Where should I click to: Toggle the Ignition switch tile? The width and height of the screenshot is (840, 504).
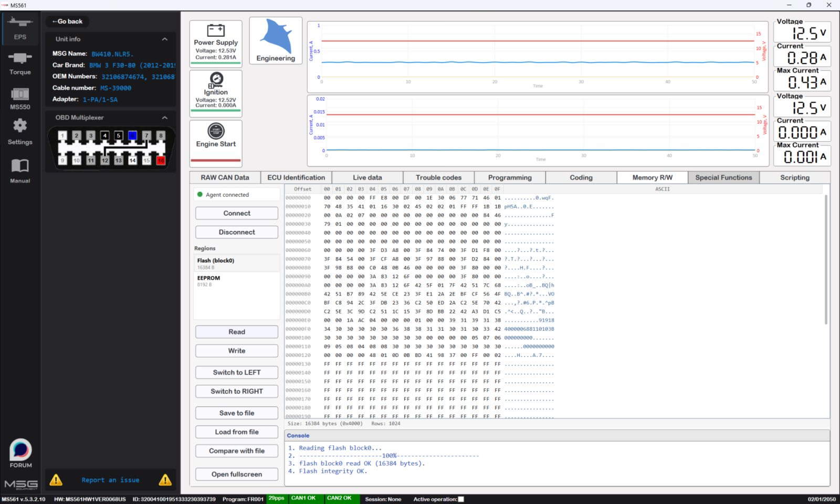point(216,92)
